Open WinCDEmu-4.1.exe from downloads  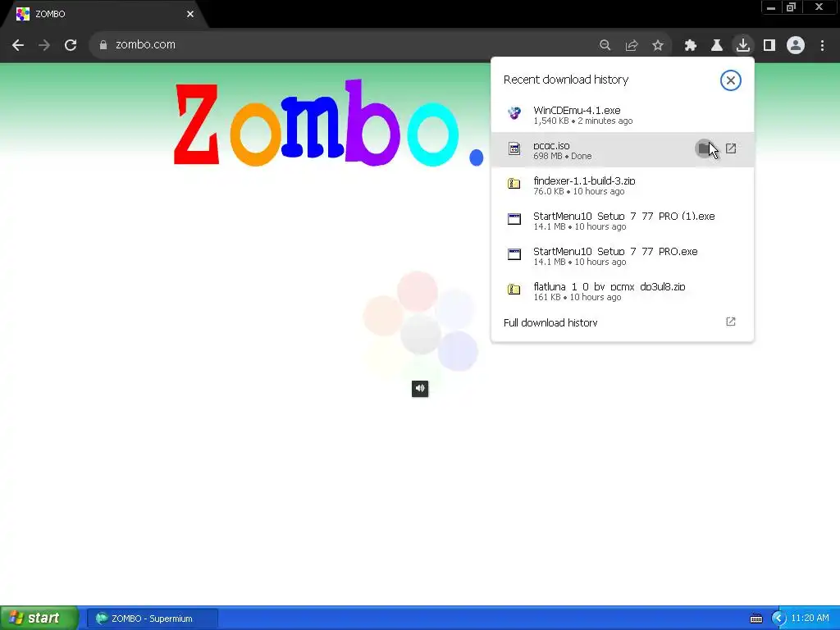pyautogui.click(x=622, y=115)
